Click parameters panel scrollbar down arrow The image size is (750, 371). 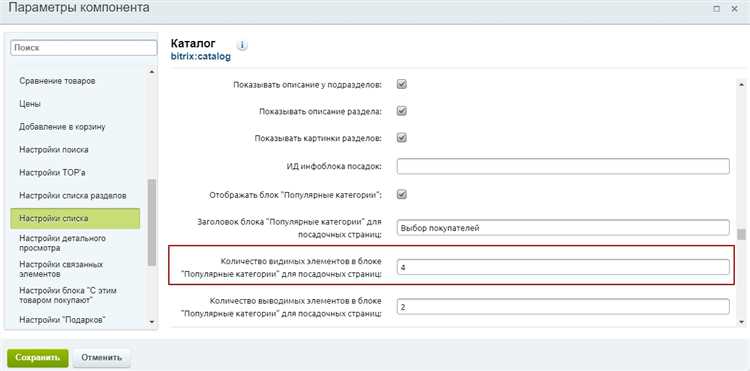click(x=742, y=322)
